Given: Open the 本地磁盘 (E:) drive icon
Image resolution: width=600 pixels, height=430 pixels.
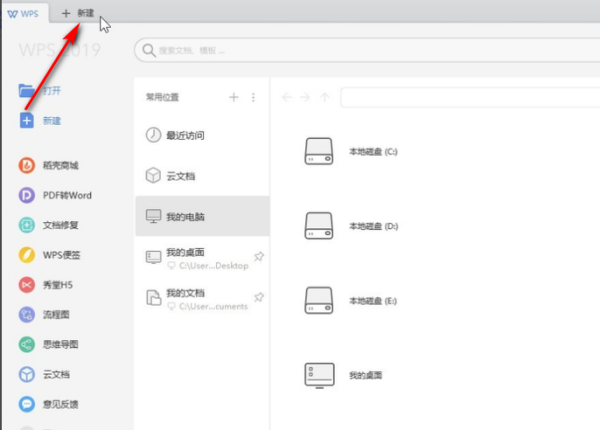Looking at the screenshot, I should point(319,300).
